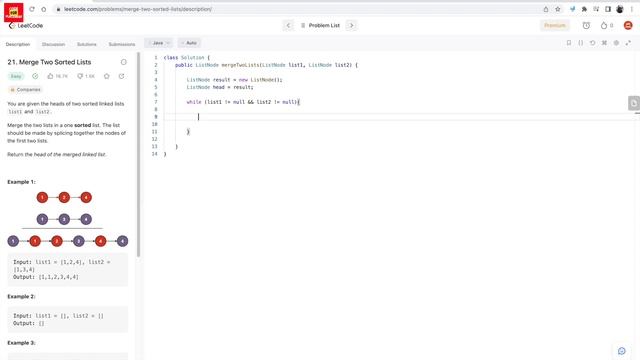Click the format code braces icon
This screenshot has width=640, height=360.
[580, 43]
